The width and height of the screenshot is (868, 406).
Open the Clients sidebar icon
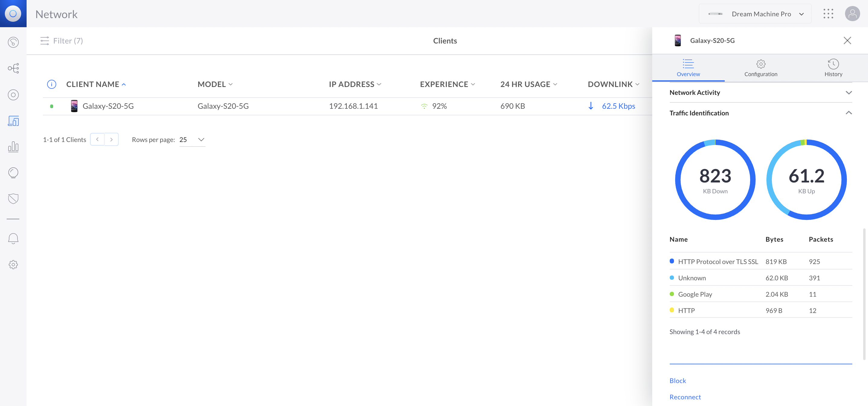(x=13, y=121)
